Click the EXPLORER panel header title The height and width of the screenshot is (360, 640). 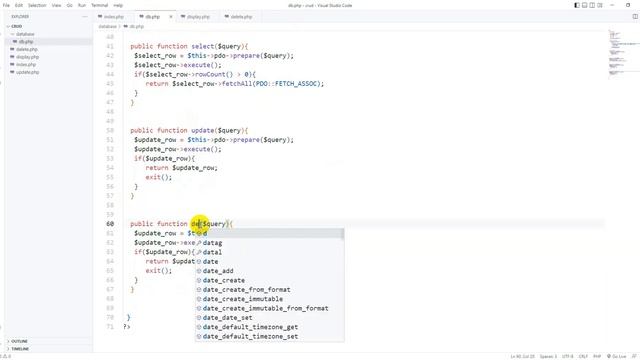(x=20, y=17)
